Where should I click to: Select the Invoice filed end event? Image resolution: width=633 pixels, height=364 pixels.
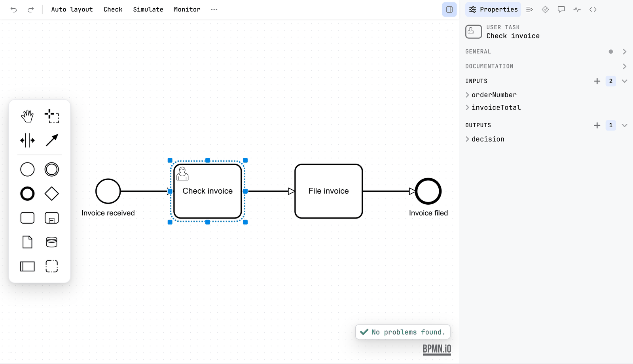point(428,191)
